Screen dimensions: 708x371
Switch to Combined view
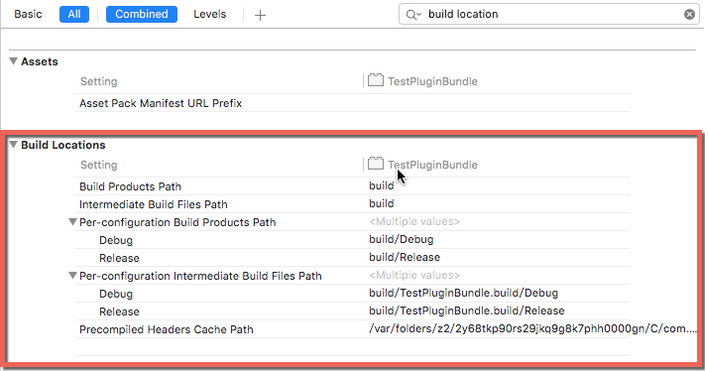click(x=141, y=14)
